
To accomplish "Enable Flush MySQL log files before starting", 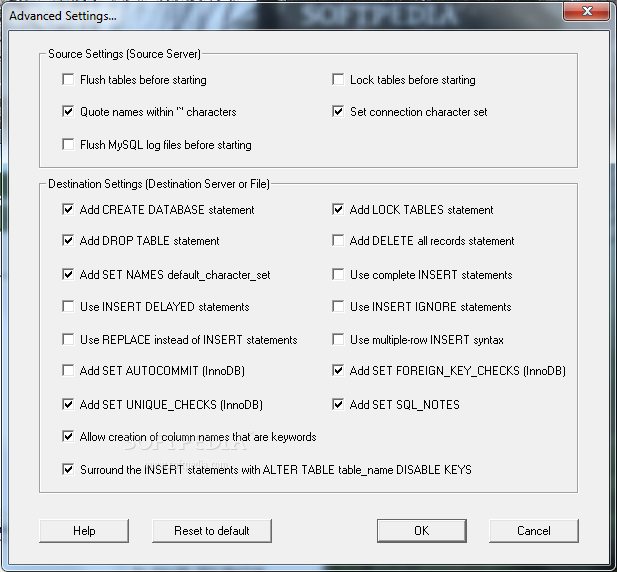I will pyautogui.click(x=68, y=144).
